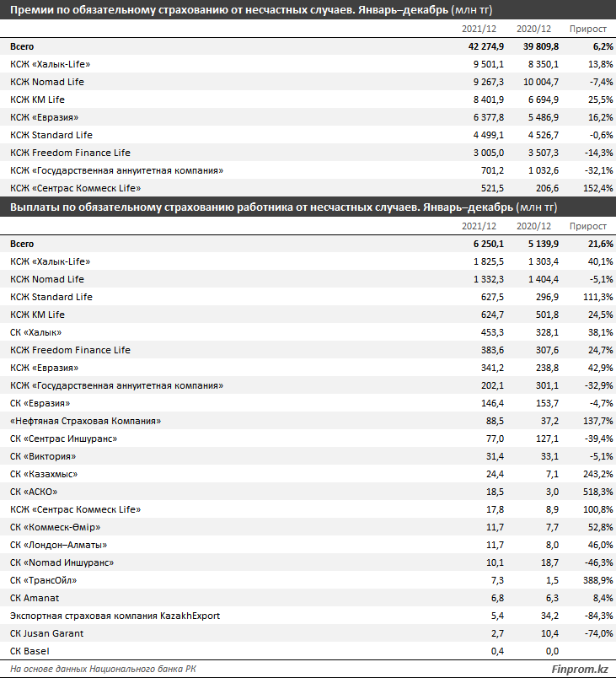Click the payouts total 5 139,9 for 2020/12

(544, 244)
